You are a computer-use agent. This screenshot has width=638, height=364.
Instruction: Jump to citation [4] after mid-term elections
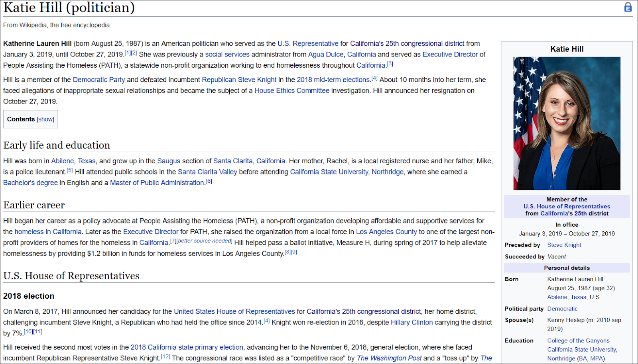pyautogui.click(x=374, y=78)
